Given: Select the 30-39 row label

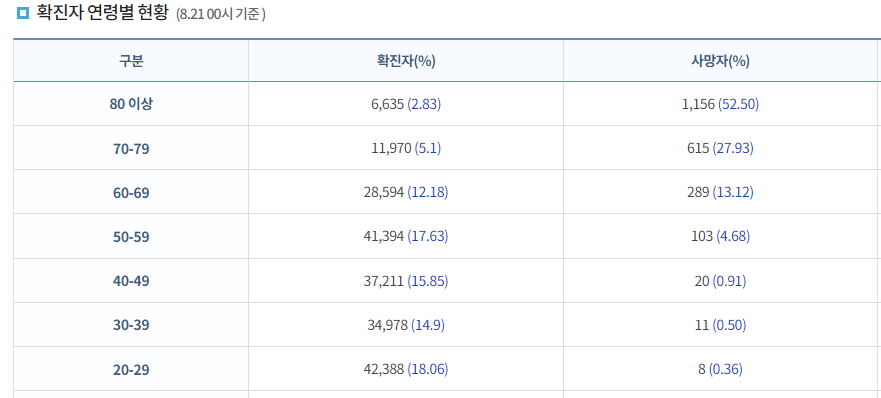Looking at the screenshot, I should 131,325.
